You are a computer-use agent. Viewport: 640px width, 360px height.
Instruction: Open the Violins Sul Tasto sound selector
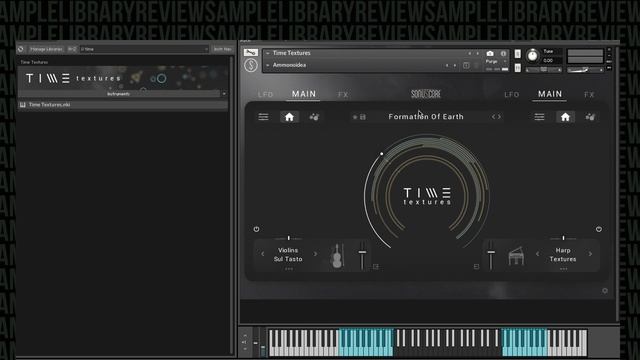[x=288, y=254]
